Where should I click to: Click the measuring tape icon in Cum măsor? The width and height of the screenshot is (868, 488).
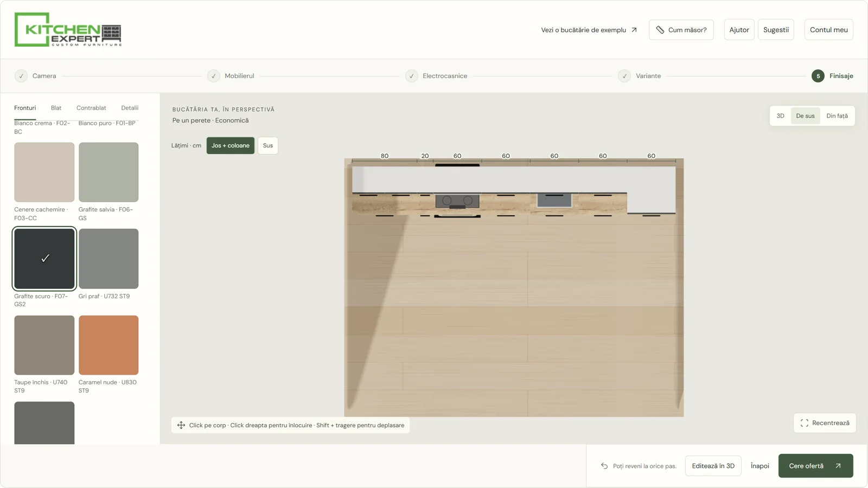click(660, 30)
